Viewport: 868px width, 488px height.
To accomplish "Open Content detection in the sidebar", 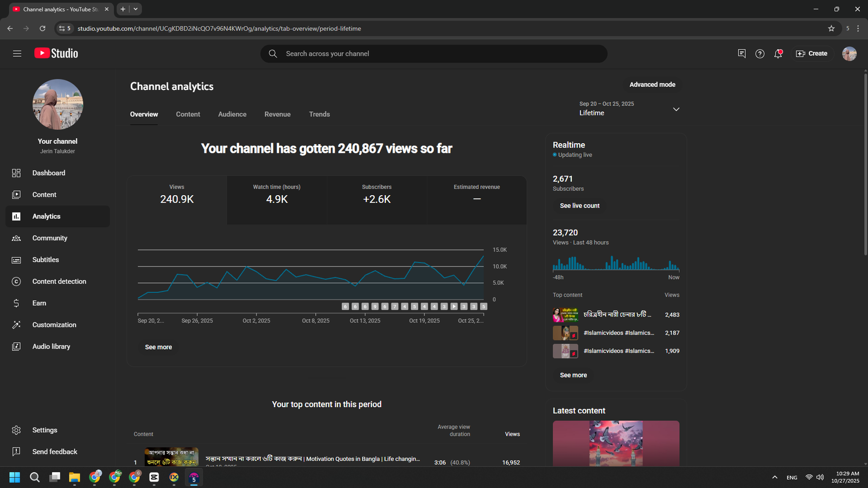I will (x=58, y=281).
